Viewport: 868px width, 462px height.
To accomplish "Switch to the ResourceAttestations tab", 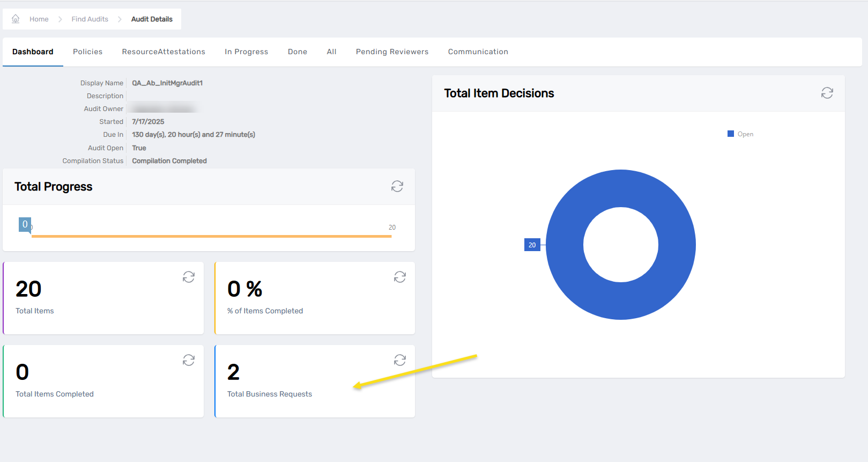I will pos(164,52).
